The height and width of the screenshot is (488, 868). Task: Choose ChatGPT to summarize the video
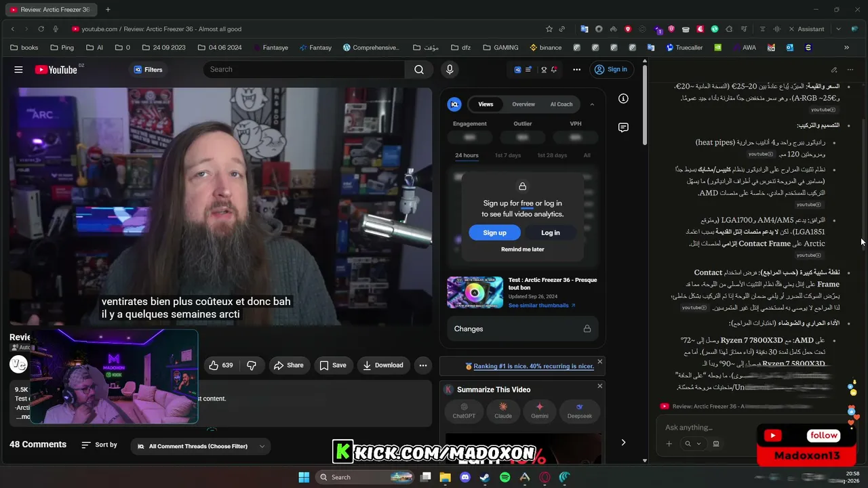[x=464, y=411]
